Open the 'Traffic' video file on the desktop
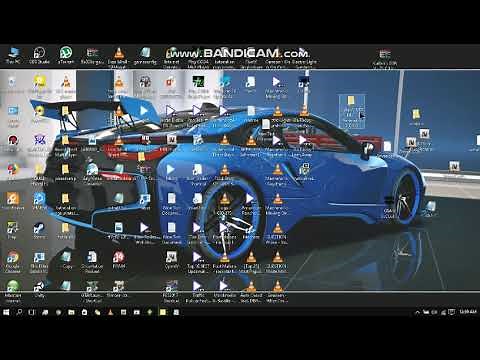 [198, 291]
